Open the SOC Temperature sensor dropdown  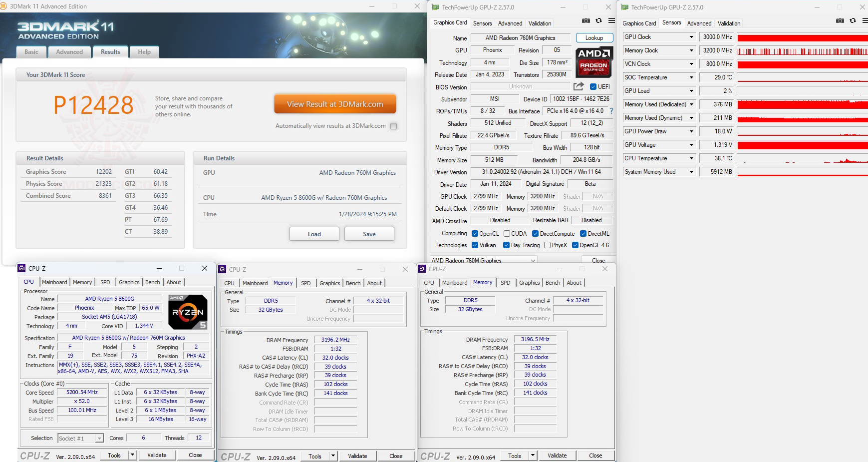tap(692, 77)
